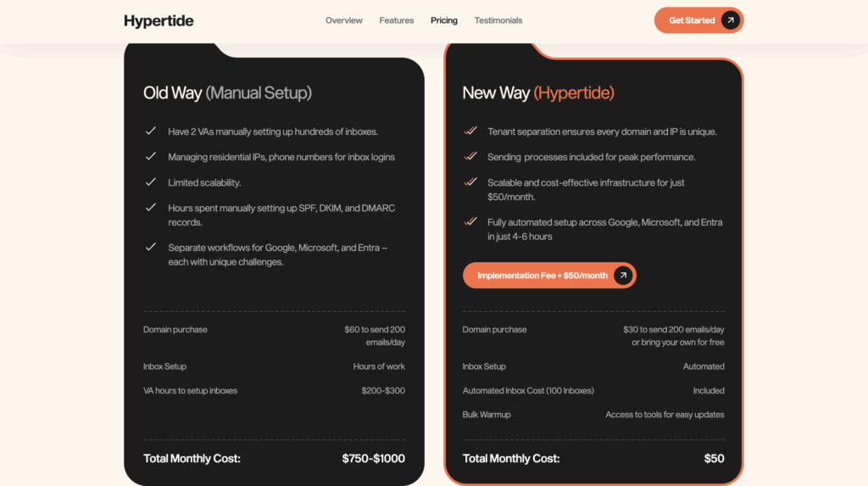The width and height of the screenshot is (868, 486).
Task: Click '$60 to send 200 emails/day' value
Action: pos(374,336)
